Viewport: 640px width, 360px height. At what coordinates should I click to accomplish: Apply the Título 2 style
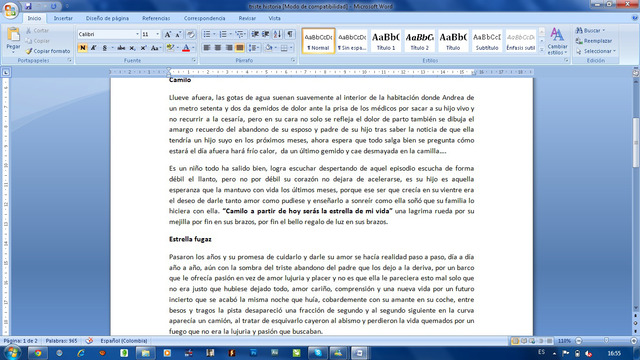419,41
